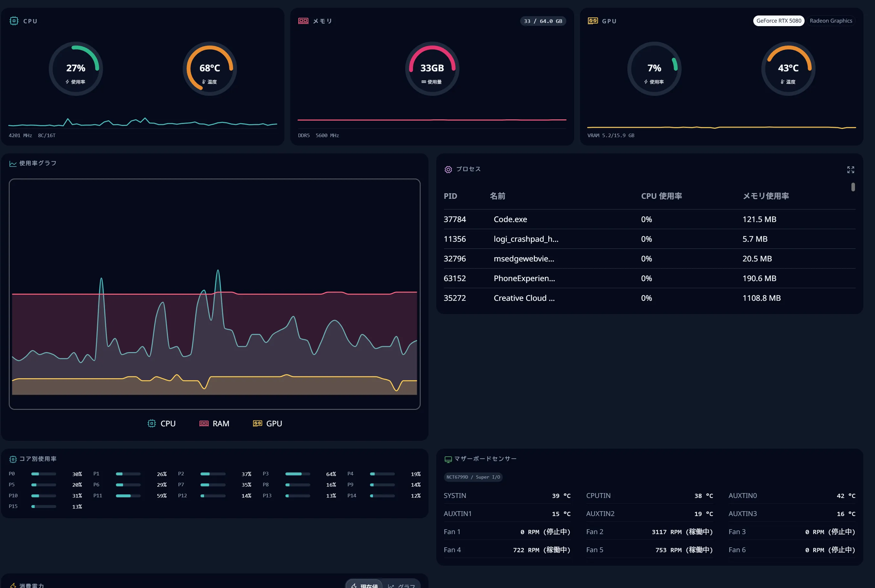875x588 pixels.
Task: Click the 43°C GPU temperature gauge
Action: (x=788, y=69)
